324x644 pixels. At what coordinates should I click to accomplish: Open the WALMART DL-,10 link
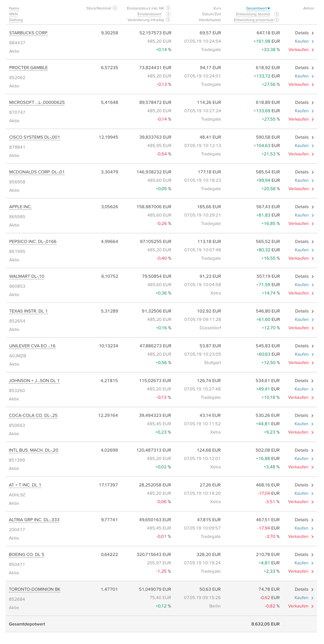[x=27, y=276]
